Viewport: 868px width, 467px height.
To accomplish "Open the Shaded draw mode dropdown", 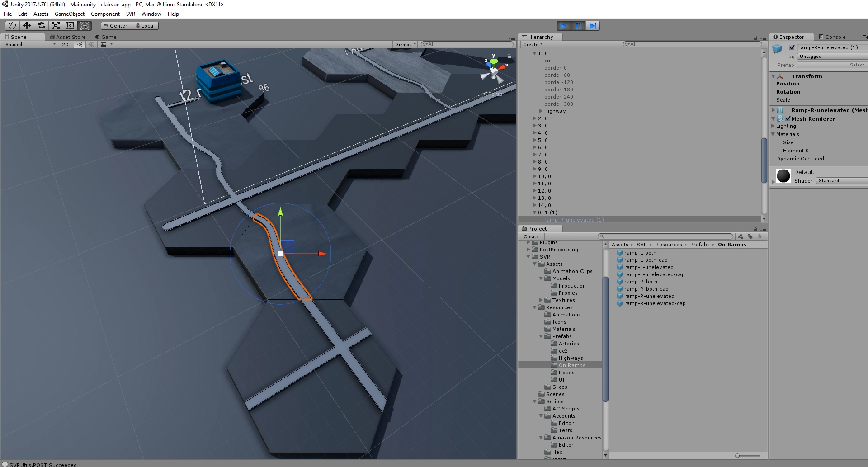I will click(30, 44).
